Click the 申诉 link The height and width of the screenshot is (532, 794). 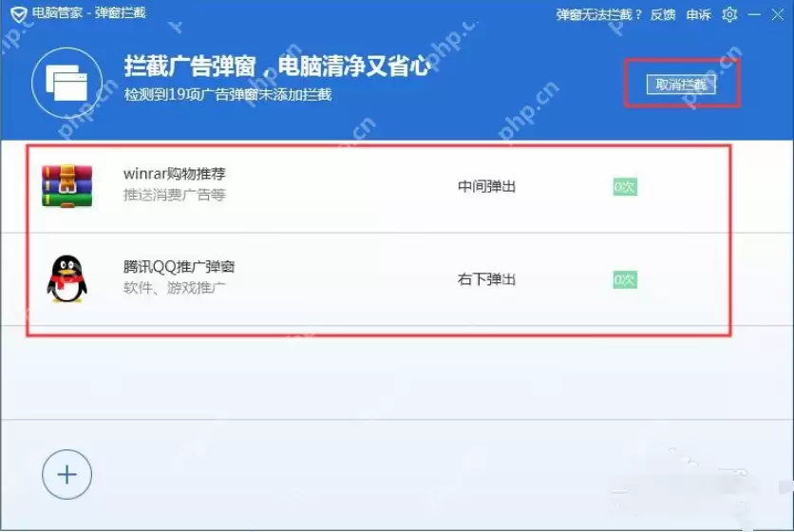coord(699,14)
